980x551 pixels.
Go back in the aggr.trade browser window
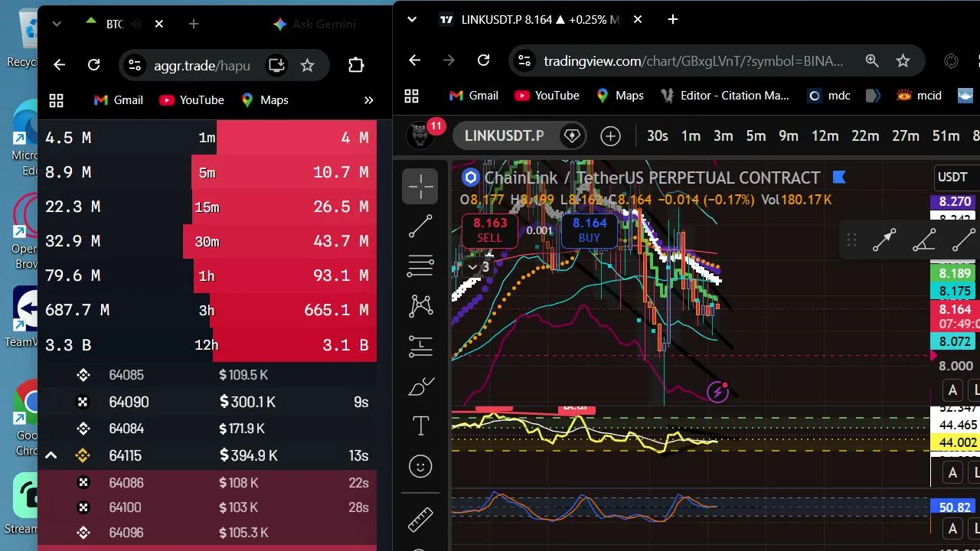pyautogui.click(x=59, y=65)
